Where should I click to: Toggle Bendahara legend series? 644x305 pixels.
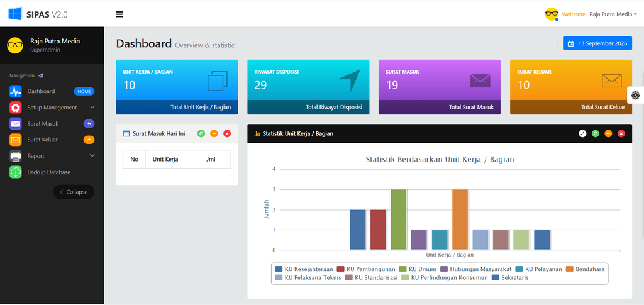585,269
